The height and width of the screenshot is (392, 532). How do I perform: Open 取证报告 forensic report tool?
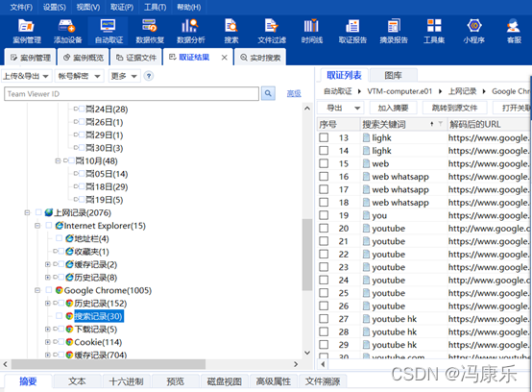pyautogui.click(x=352, y=31)
